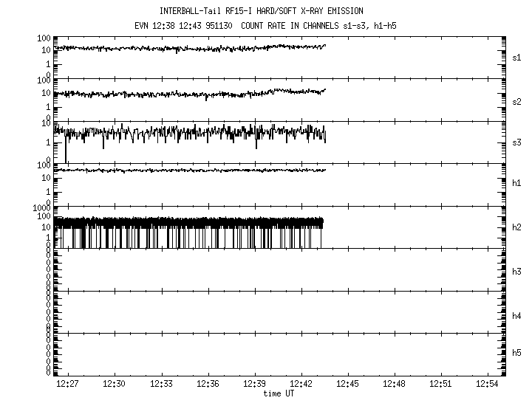Viewport: 532px width, 406px height.
Task: Select the 12:45 time tick label
Action: 347,385
